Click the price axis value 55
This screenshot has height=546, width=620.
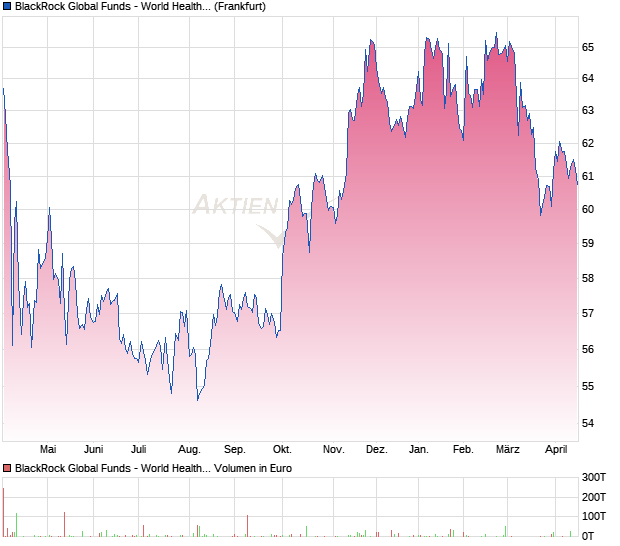click(588, 386)
